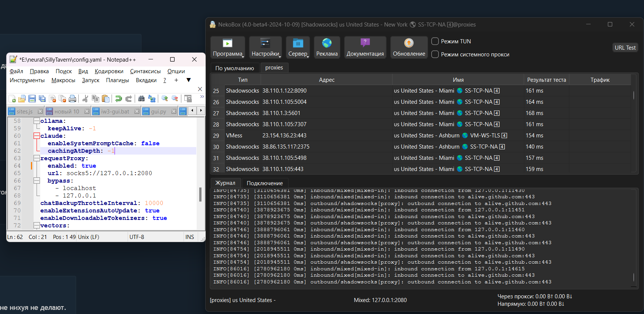The width and height of the screenshot is (644, 314).
Task: Open Find and Replace toolbar icon
Action: point(151,99)
